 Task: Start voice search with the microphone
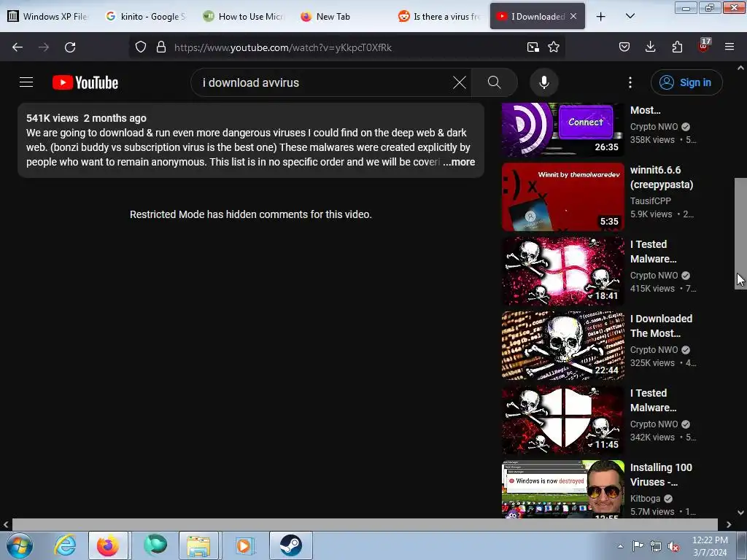543,82
